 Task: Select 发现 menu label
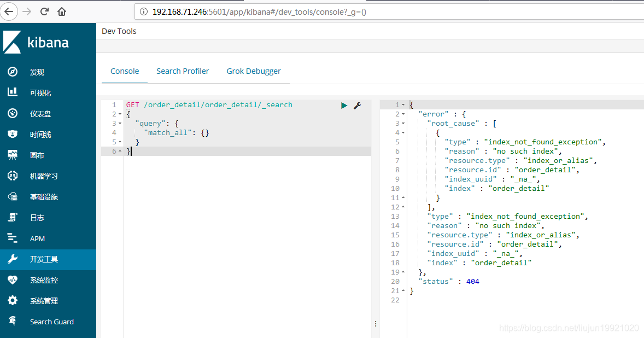point(37,72)
